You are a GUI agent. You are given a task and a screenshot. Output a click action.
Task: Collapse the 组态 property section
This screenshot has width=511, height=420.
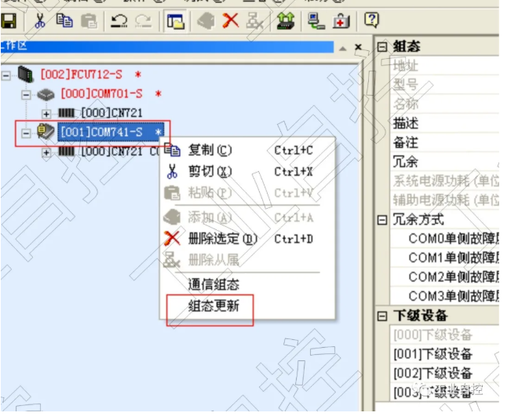(382, 47)
